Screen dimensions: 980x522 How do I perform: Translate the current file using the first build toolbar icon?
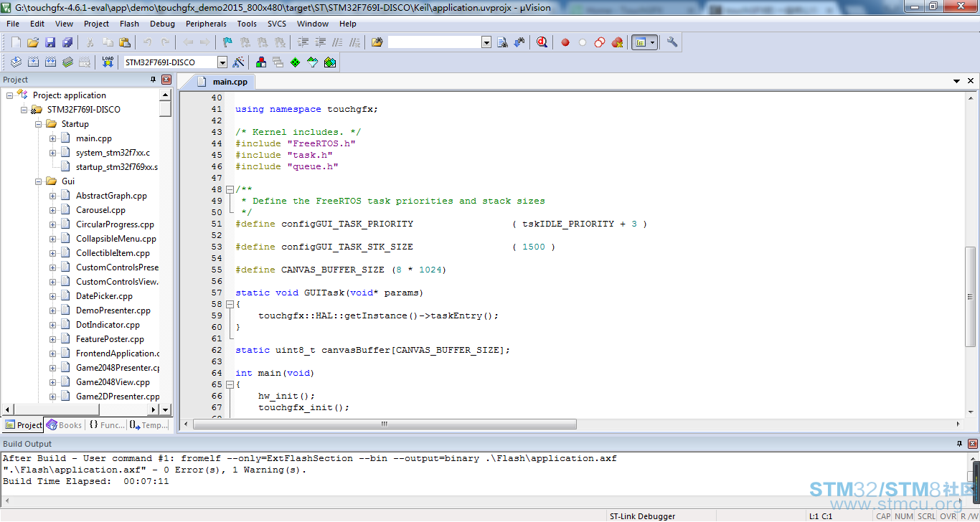tap(16, 62)
